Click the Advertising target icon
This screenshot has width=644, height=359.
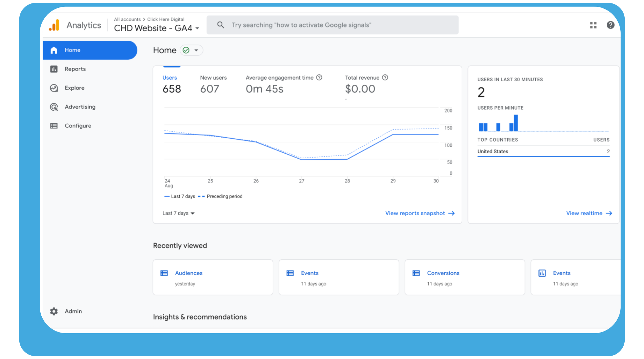point(54,107)
